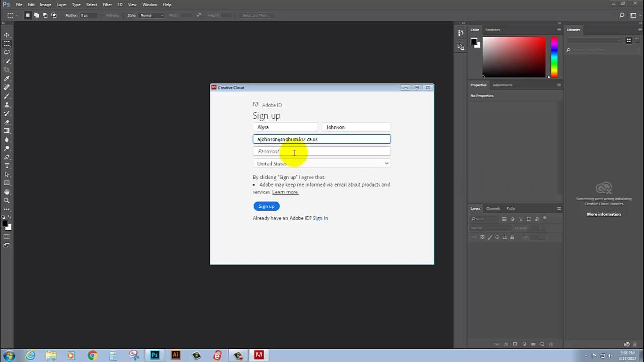Click the email address input field
Screen dimensions: 644x362
[x=321, y=139]
